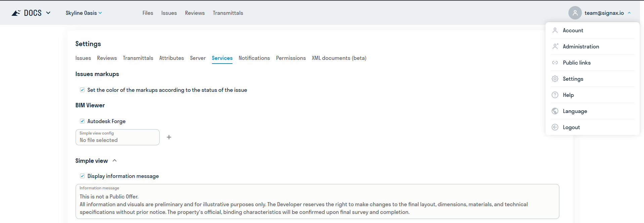Choose Help from the user menu
This screenshot has width=644, height=223.
click(x=593, y=95)
